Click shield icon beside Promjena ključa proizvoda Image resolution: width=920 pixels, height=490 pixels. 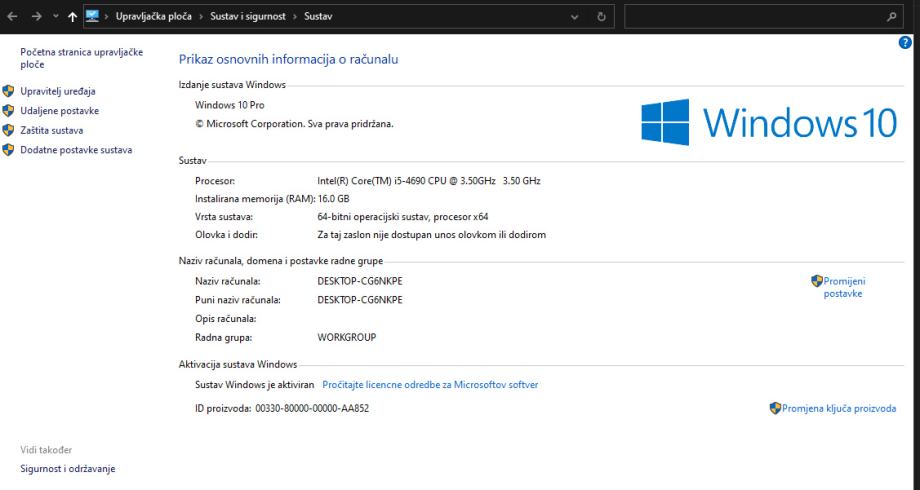(x=775, y=408)
